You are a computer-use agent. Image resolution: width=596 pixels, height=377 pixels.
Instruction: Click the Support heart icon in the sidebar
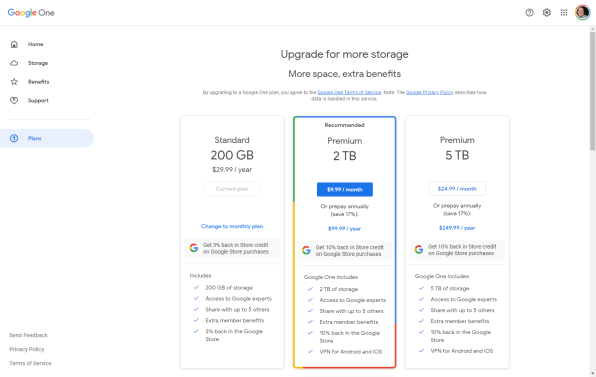[14, 100]
